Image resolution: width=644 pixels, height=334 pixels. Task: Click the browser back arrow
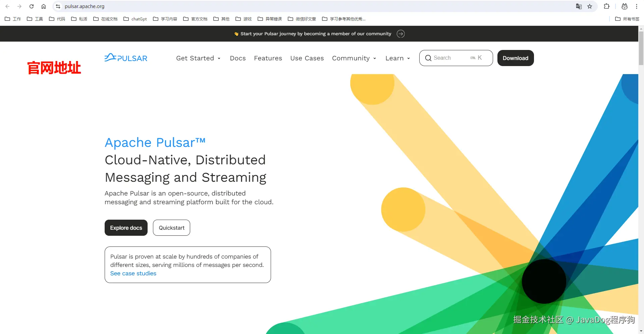[7, 6]
